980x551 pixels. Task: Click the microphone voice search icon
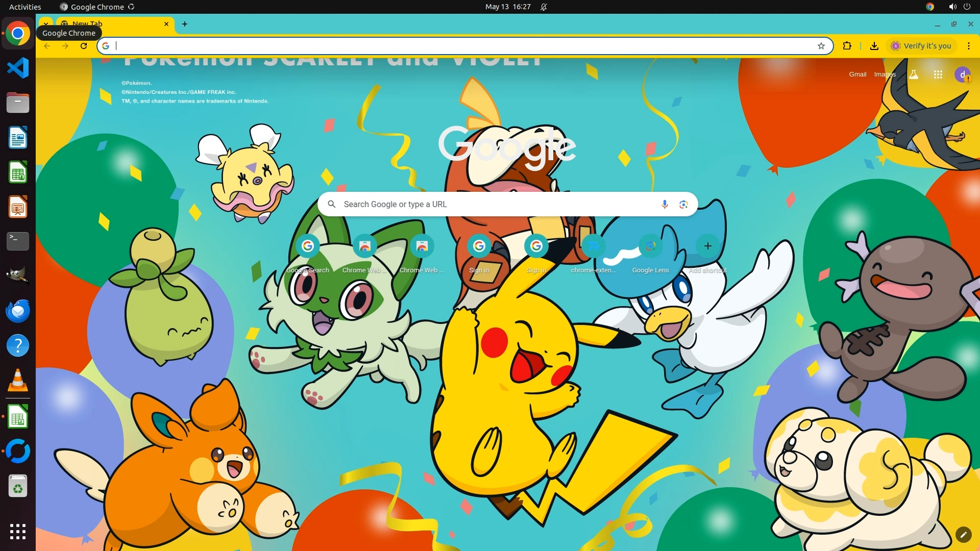(x=664, y=204)
